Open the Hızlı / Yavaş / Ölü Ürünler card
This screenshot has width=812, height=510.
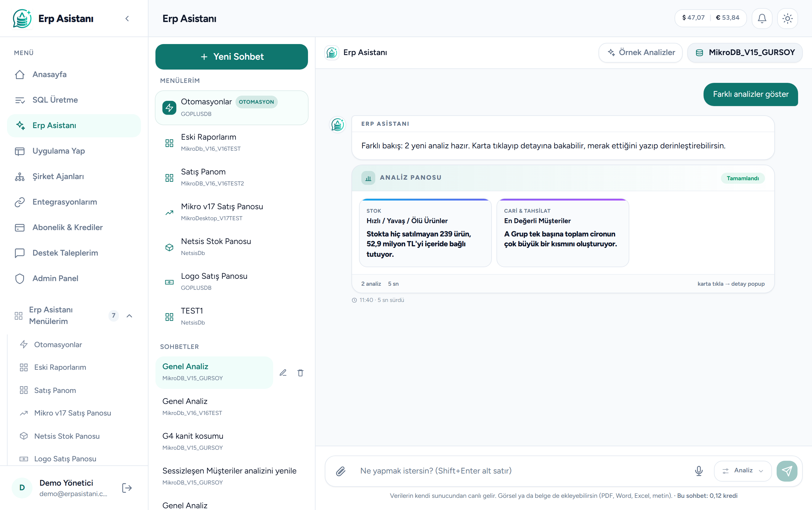(x=425, y=233)
